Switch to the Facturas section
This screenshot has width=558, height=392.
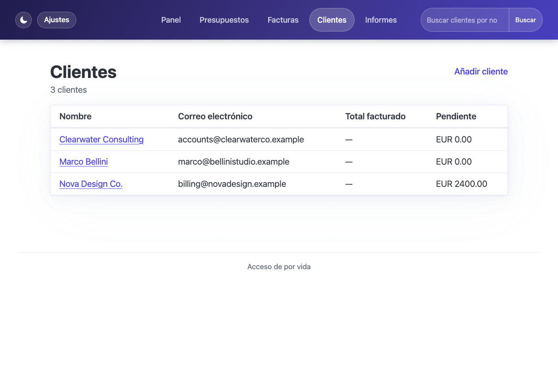pyautogui.click(x=283, y=20)
